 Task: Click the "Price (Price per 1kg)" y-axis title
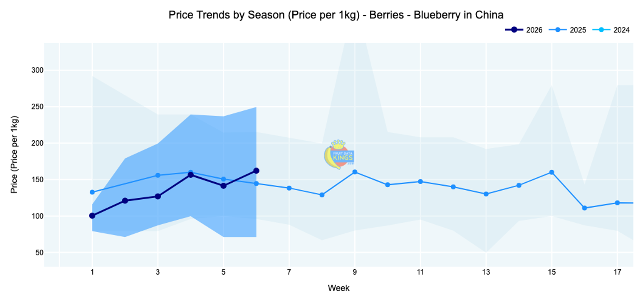pyautogui.click(x=14, y=155)
